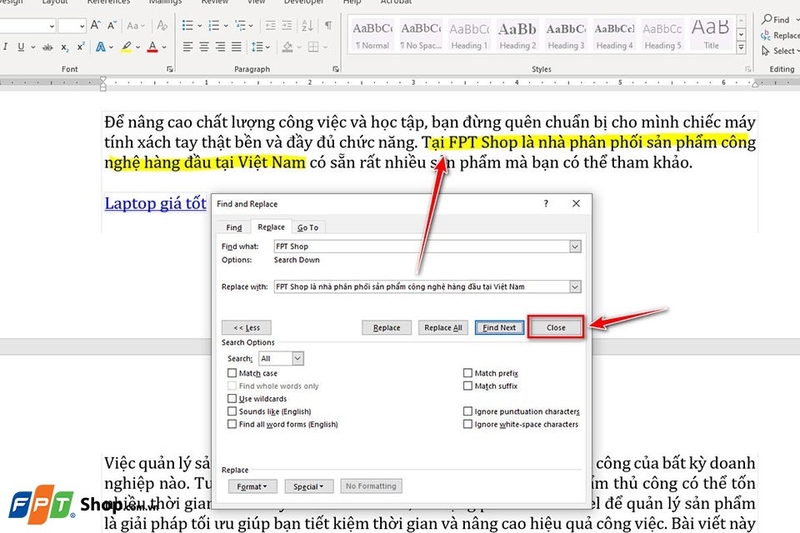Viewport: 800px width, 533px height.
Task: Click the Borders icon
Action: [313, 47]
